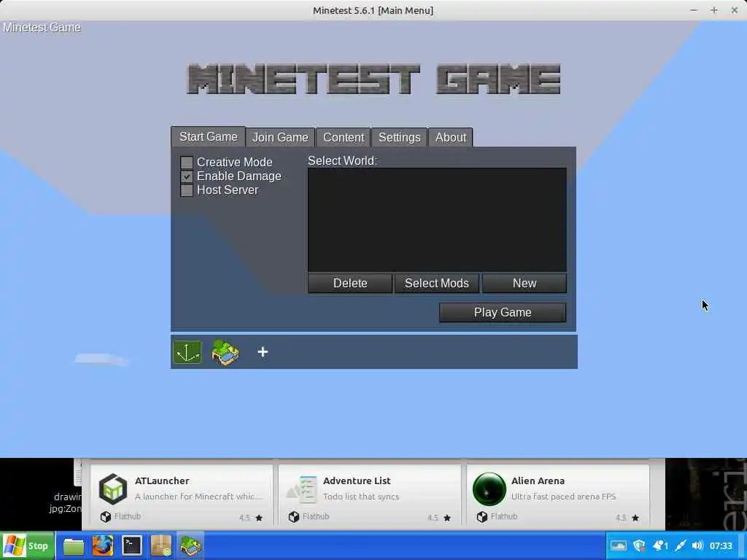
Task: Click the 4.5 rating on Alien Arena card
Action: (x=621, y=518)
